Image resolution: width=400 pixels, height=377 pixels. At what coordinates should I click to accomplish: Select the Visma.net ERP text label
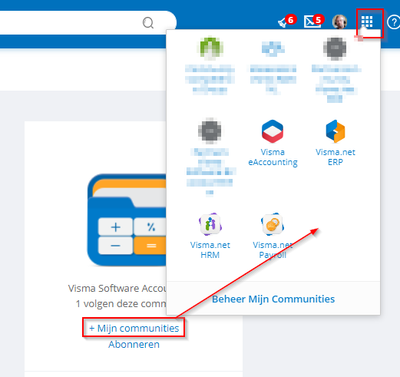coord(335,157)
